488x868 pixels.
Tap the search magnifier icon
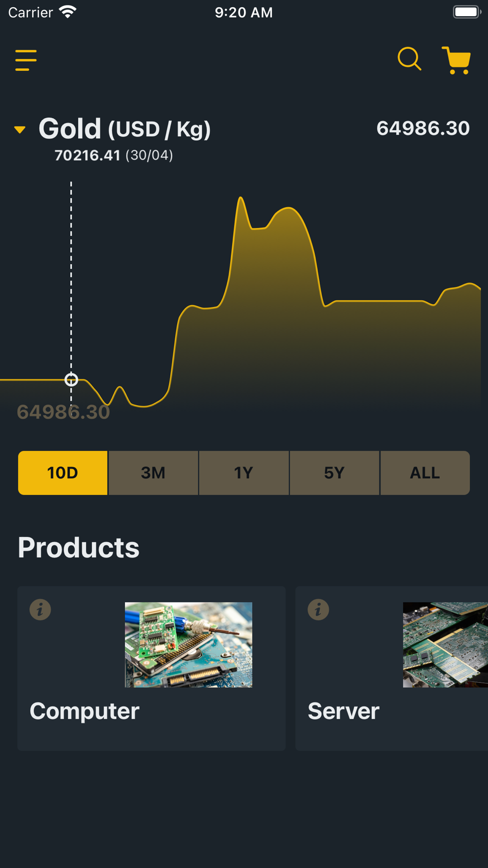(x=409, y=59)
